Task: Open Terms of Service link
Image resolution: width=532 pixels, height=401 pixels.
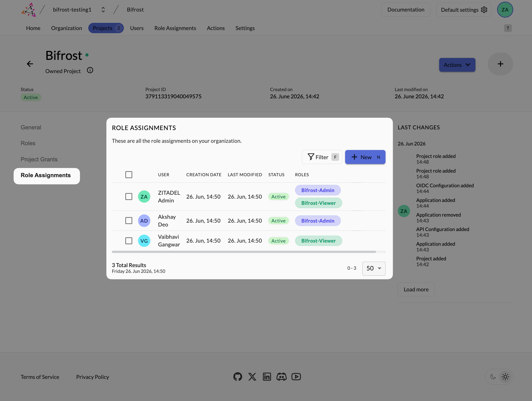Action: (40, 377)
